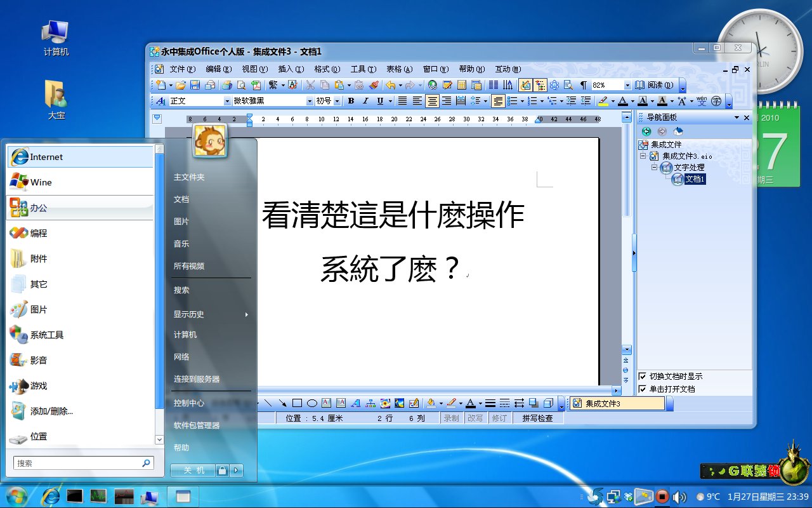Toggle the 单击打开文档 checkbox

coord(642,389)
